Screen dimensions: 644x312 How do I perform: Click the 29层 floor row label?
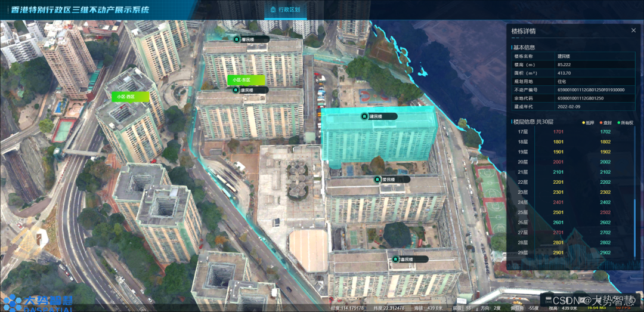522,253
